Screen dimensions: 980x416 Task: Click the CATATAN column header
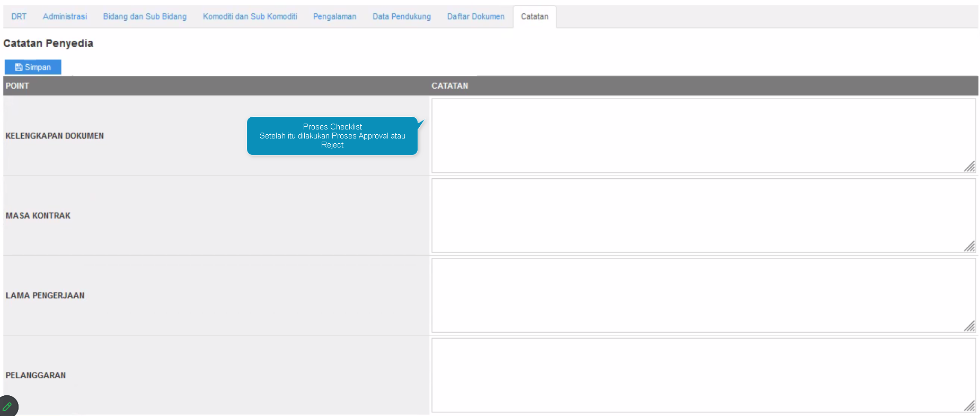pyautogui.click(x=449, y=86)
